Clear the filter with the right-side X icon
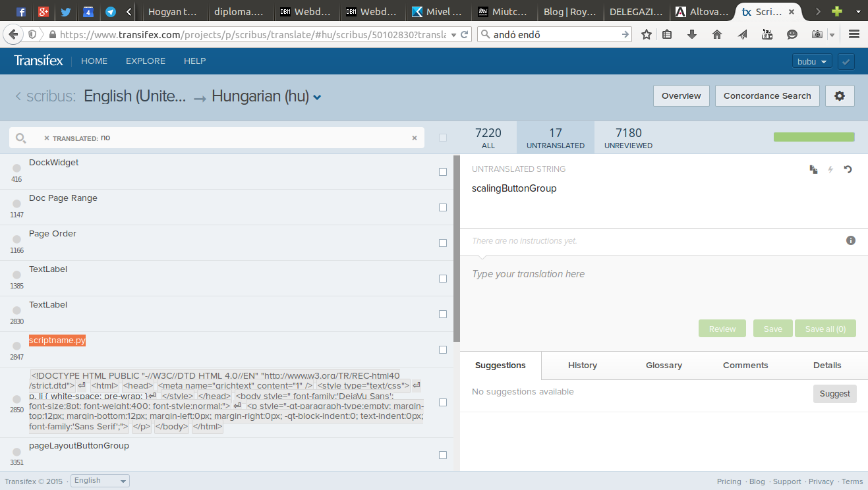Image resolution: width=868 pixels, height=490 pixels. point(415,138)
